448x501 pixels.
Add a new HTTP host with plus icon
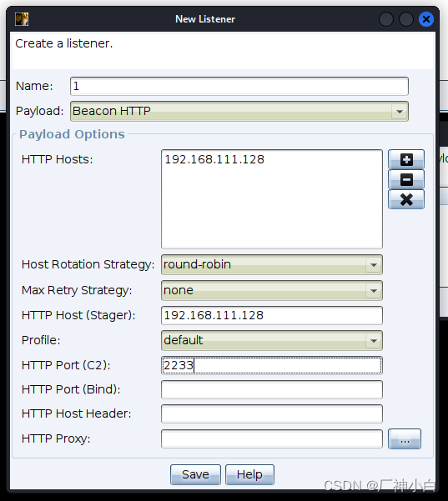coord(406,159)
